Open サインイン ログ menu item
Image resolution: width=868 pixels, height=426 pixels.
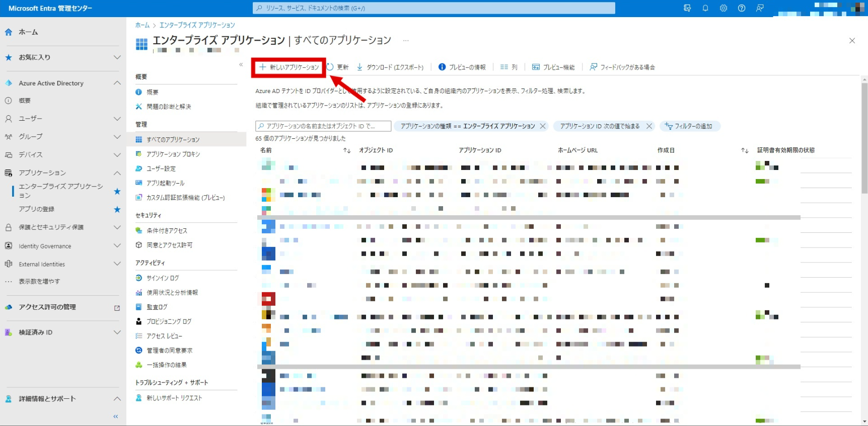coord(163,278)
